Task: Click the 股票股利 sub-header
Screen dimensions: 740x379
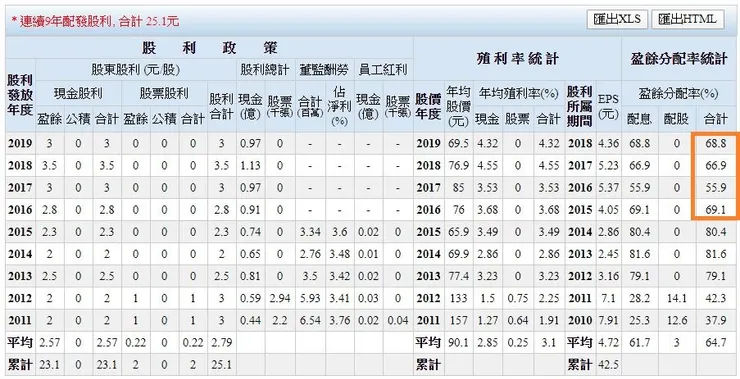Action: 164,93
